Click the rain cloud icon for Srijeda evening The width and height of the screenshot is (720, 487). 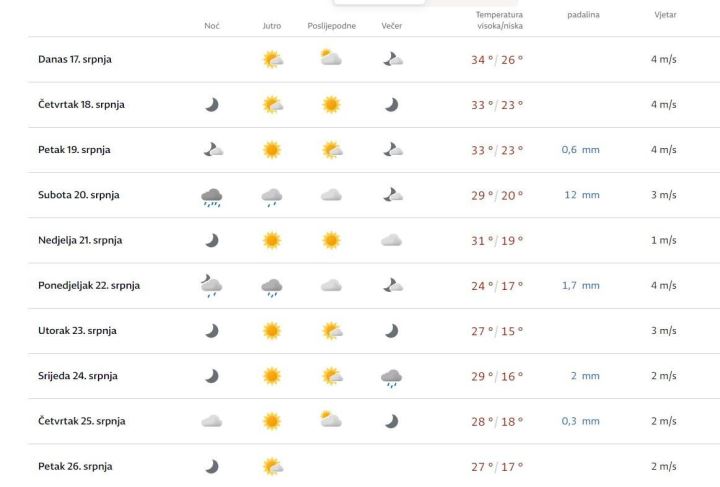(391, 378)
